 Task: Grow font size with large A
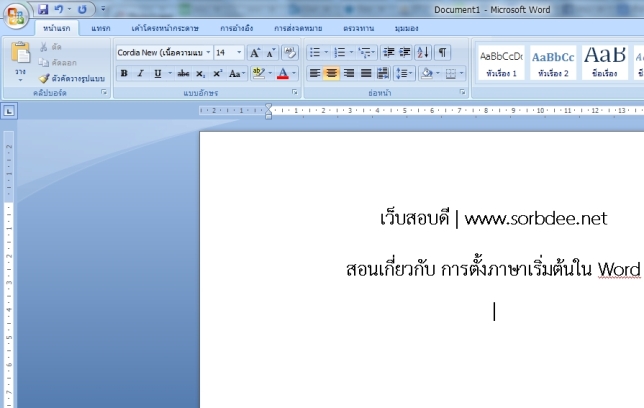click(255, 53)
